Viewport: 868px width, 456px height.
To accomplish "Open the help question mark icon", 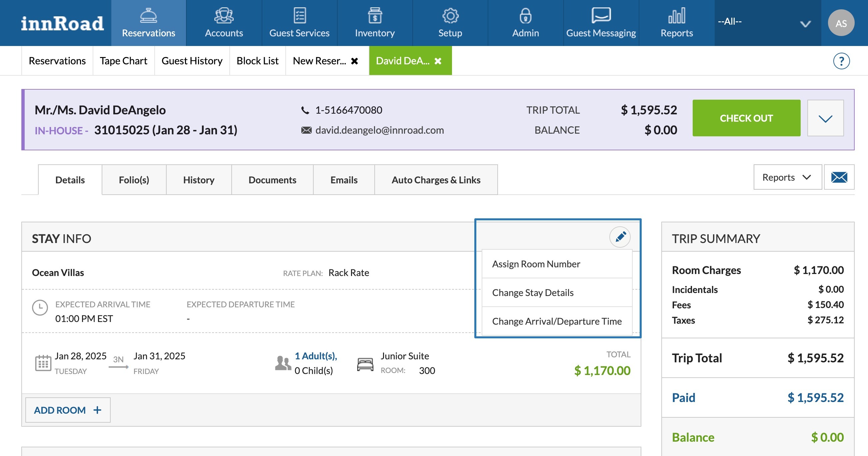I will pos(841,61).
